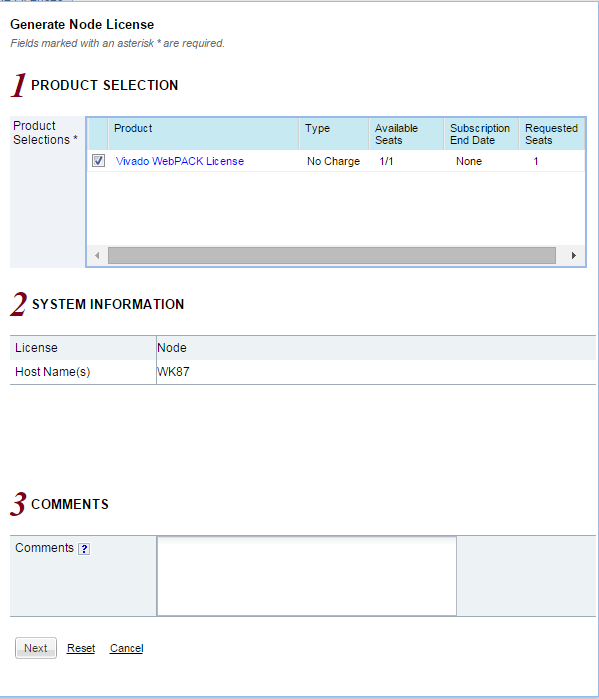Click the No Charge type cell
The height and width of the screenshot is (699, 599).
[333, 161]
